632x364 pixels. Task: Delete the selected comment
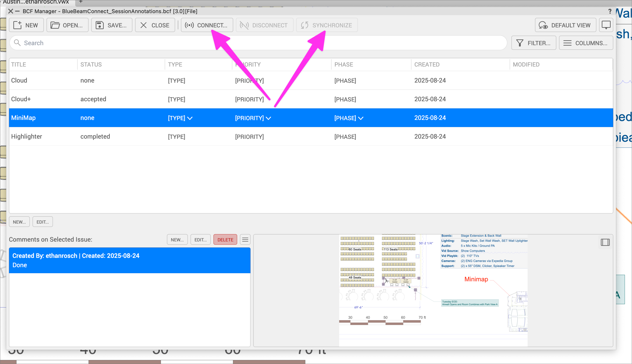tap(225, 240)
